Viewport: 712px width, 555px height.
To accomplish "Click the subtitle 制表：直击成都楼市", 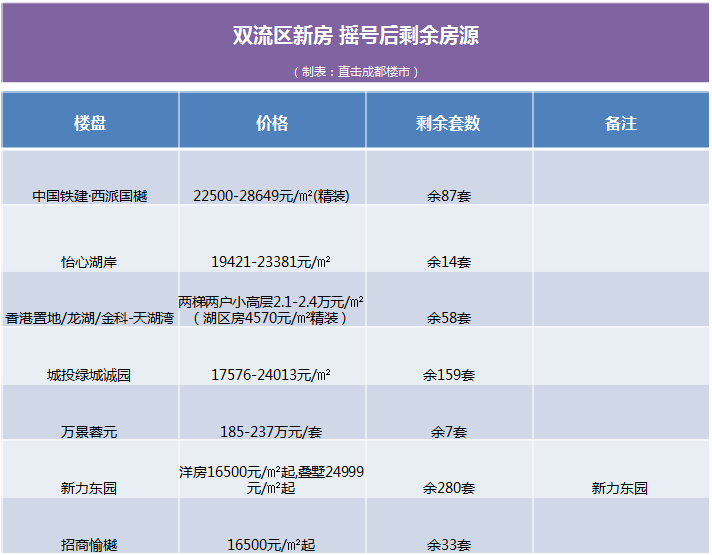I will pos(355,71).
